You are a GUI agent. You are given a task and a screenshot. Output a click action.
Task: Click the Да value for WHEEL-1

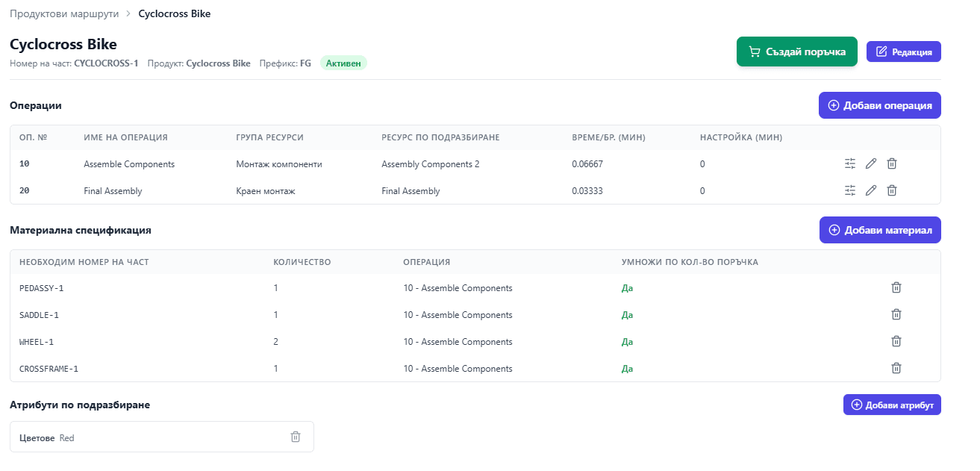click(627, 342)
